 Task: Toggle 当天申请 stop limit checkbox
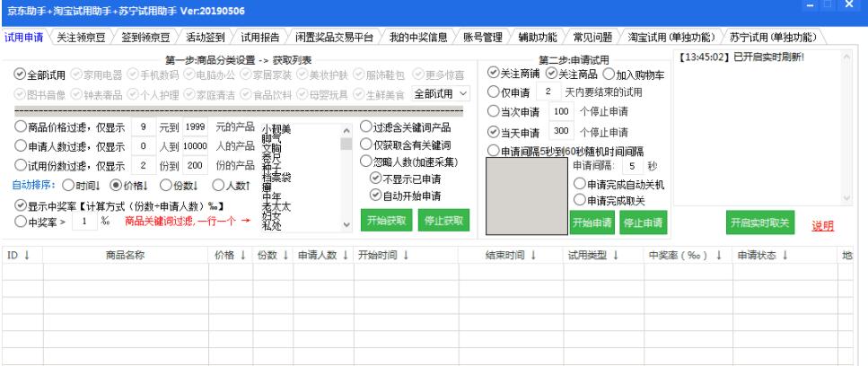(x=513, y=132)
